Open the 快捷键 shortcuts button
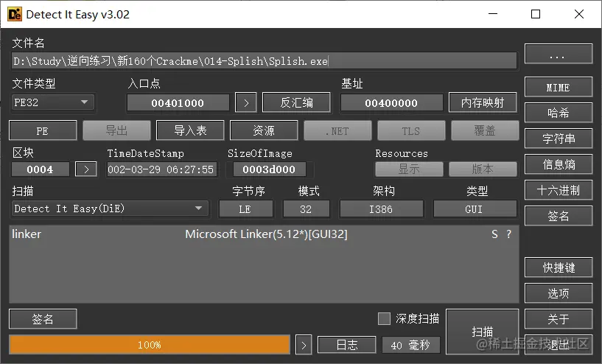 [x=559, y=267]
